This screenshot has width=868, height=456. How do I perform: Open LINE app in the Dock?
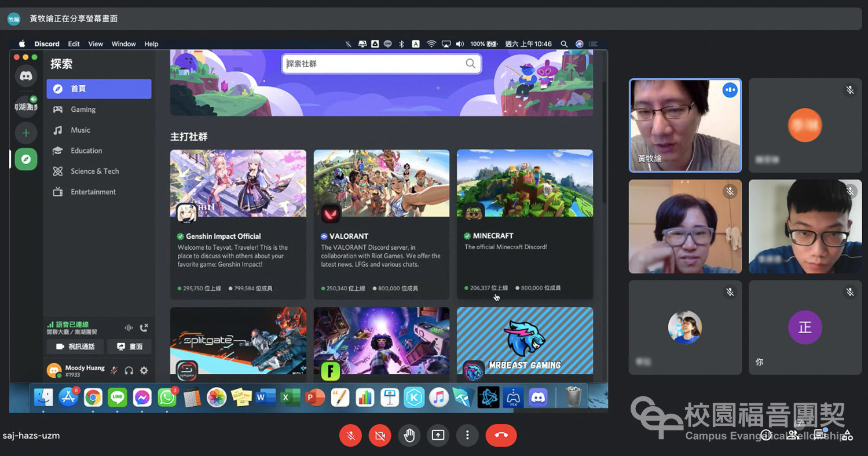tap(118, 397)
